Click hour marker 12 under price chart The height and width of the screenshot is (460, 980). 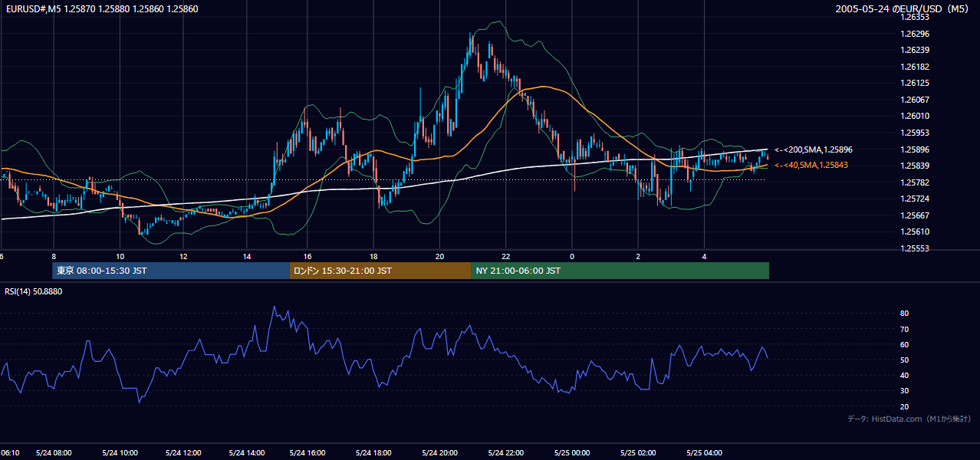tap(183, 256)
